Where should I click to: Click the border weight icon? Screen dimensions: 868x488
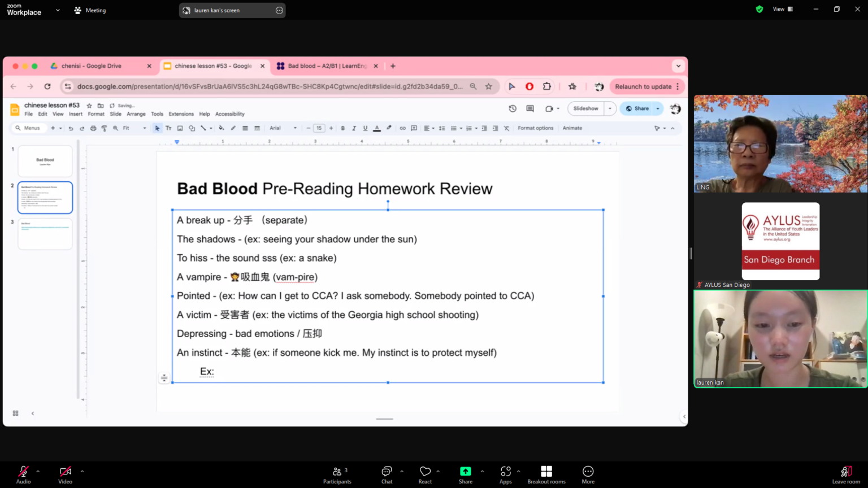245,128
